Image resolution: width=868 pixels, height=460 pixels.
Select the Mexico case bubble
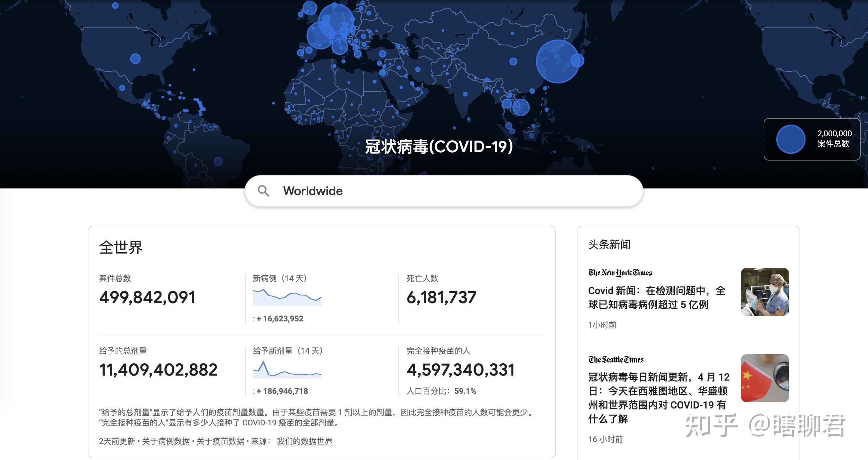click(x=122, y=88)
